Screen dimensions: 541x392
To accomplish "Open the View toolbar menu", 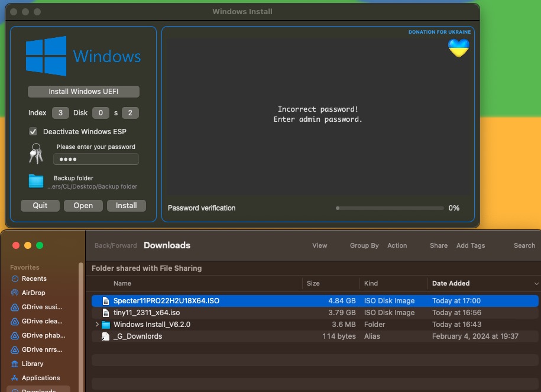I will [x=319, y=245].
